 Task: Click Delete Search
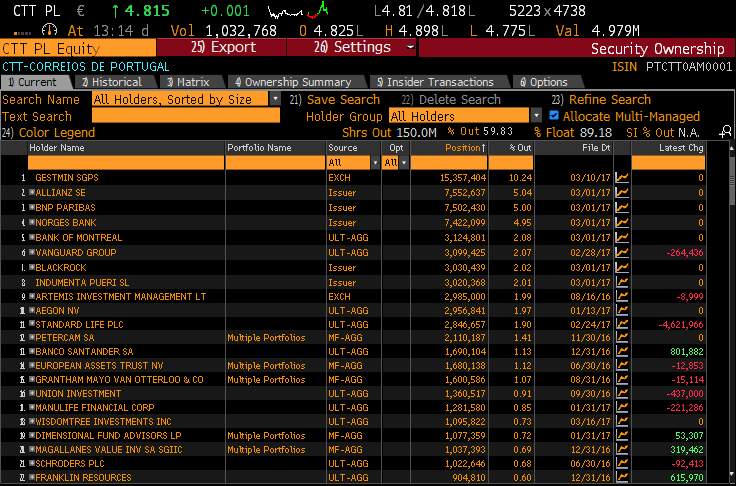[x=451, y=100]
